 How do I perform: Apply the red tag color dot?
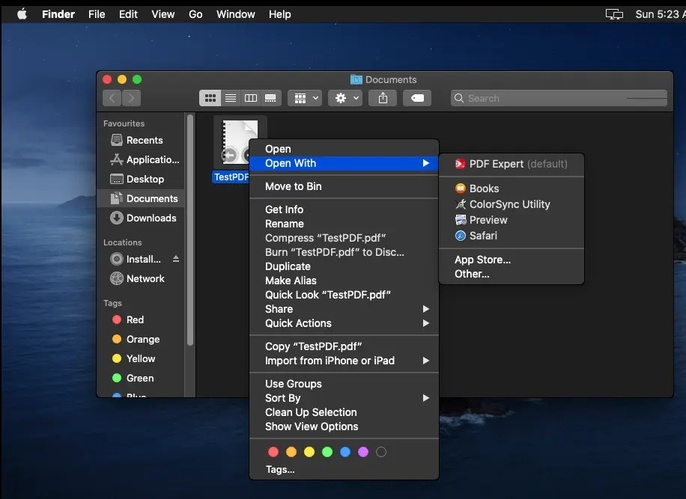coord(274,452)
